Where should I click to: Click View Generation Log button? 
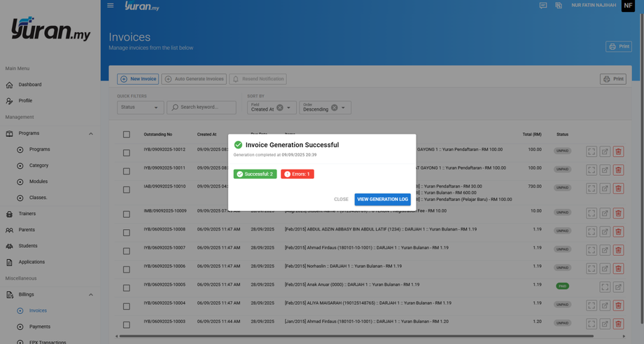pyautogui.click(x=382, y=200)
